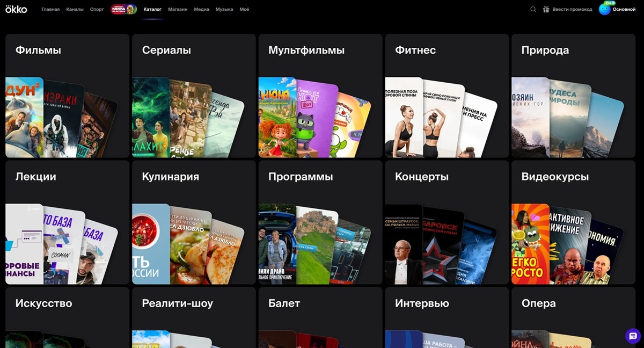Click Ввести промокод link
This screenshot has width=644, height=348.
pos(572,9)
